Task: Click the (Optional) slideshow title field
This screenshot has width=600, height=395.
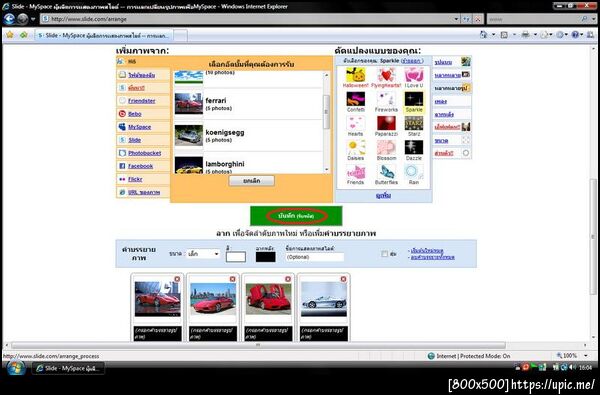Action: [x=315, y=257]
